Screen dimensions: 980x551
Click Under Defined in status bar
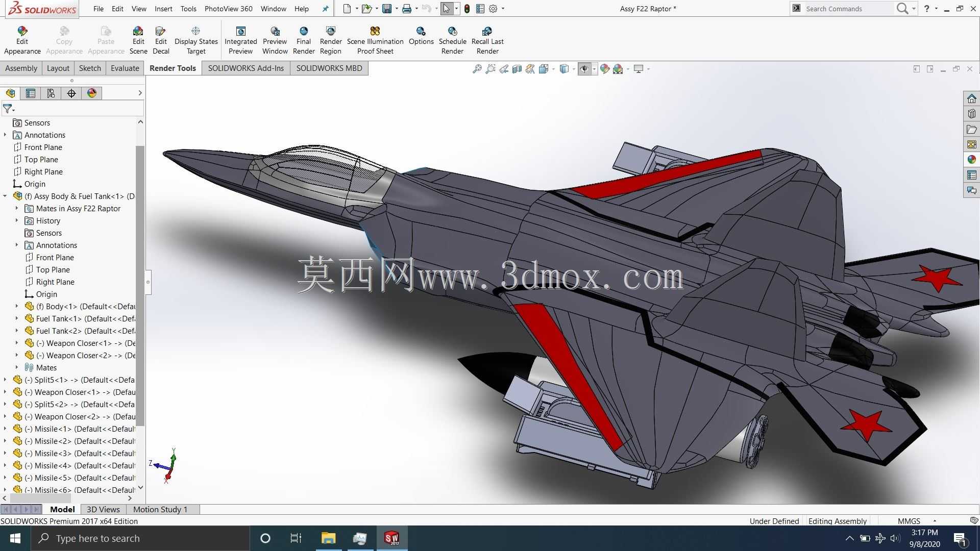774,521
